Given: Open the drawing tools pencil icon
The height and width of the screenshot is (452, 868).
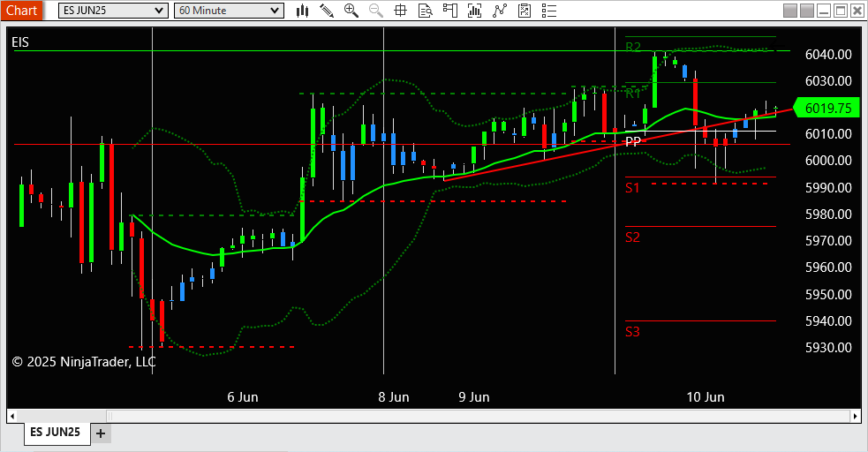Looking at the screenshot, I should coord(327,11).
